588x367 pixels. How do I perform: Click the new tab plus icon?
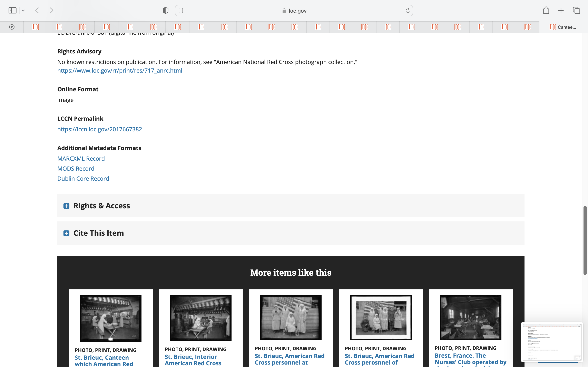561,10
